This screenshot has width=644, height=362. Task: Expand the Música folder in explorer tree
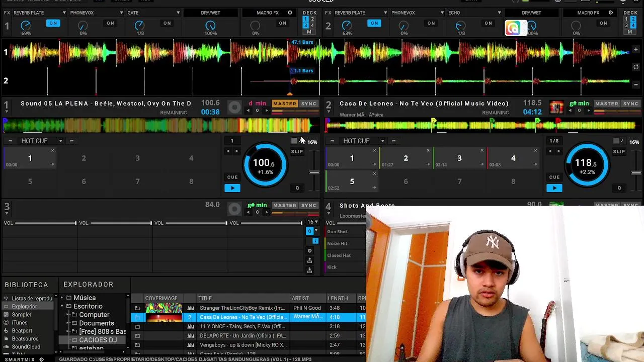click(62, 298)
